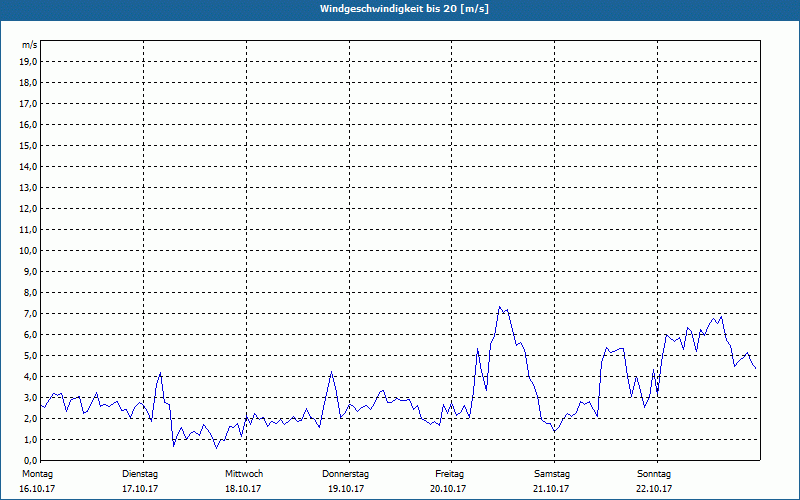Click the 17,0 axis label
Viewport: 800px width, 500px height.
(29, 104)
